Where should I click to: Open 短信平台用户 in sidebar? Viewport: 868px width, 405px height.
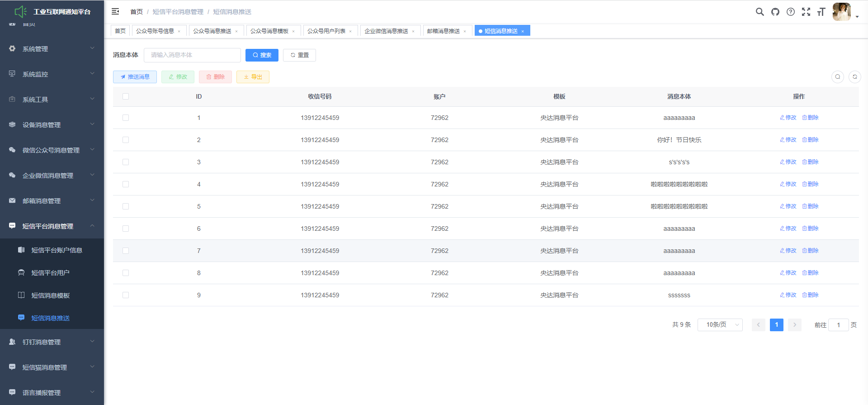[x=52, y=273]
